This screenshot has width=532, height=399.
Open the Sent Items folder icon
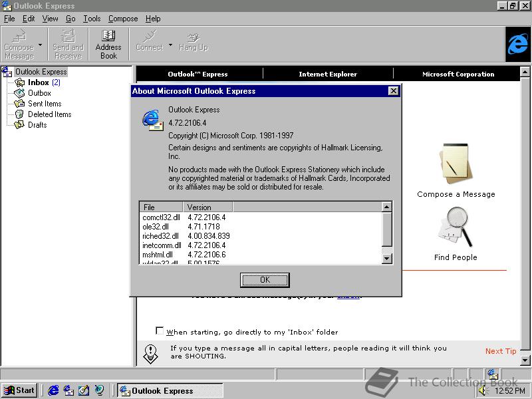[19, 104]
